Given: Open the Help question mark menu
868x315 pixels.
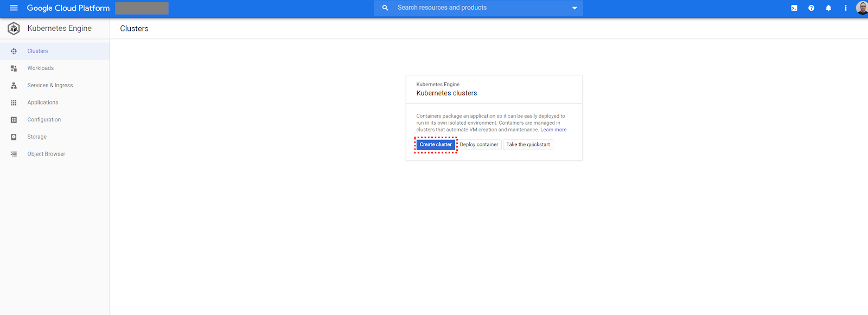Looking at the screenshot, I should (x=811, y=8).
